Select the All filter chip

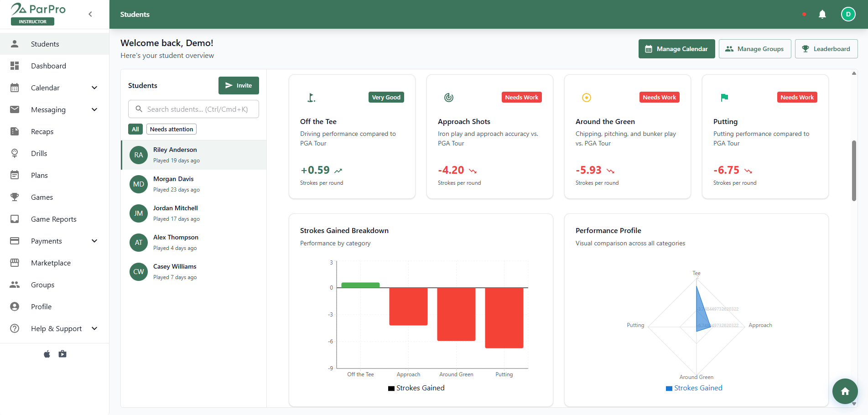coord(135,129)
